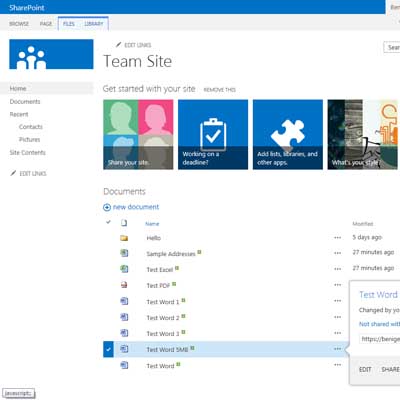Viewport: 400px width, 400px height.
Task: Open Pictures under Recent
Action: [30, 139]
